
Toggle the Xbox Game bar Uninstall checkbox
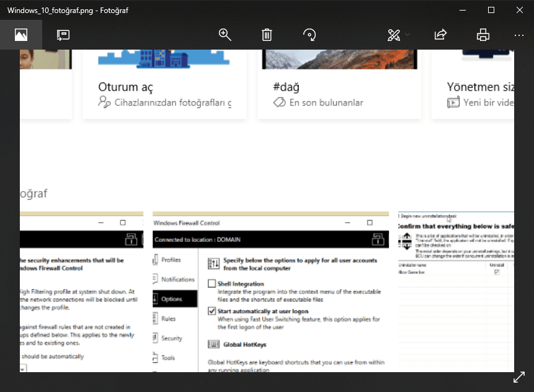[497, 272]
